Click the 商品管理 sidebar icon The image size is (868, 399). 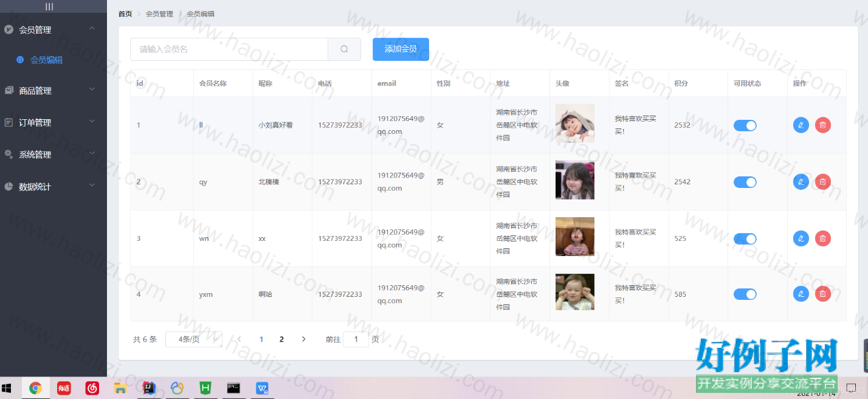click(9, 91)
